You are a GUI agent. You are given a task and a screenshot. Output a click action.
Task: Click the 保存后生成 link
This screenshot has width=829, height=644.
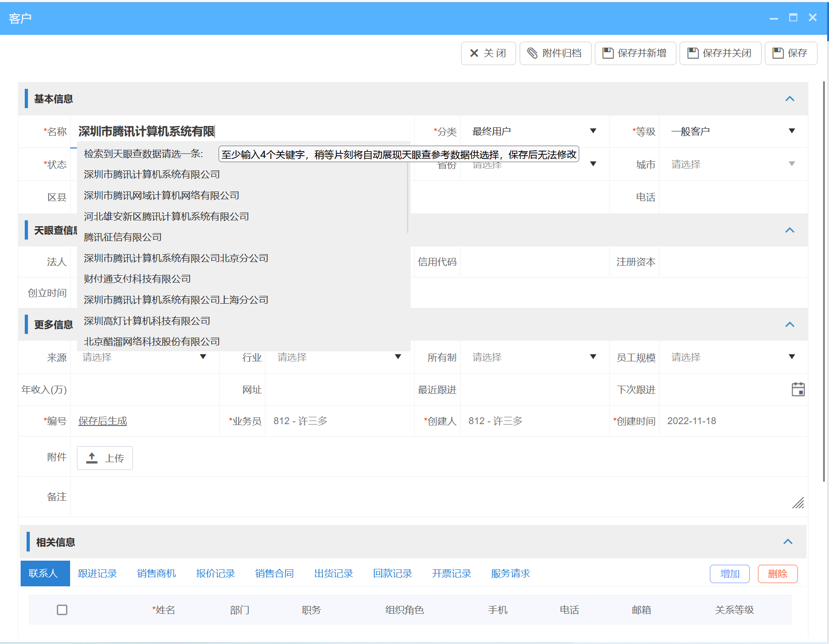(x=102, y=421)
